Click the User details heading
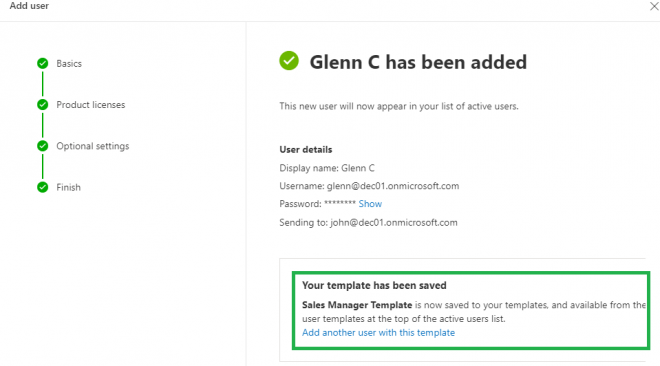660x366 pixels. [306, 150]
